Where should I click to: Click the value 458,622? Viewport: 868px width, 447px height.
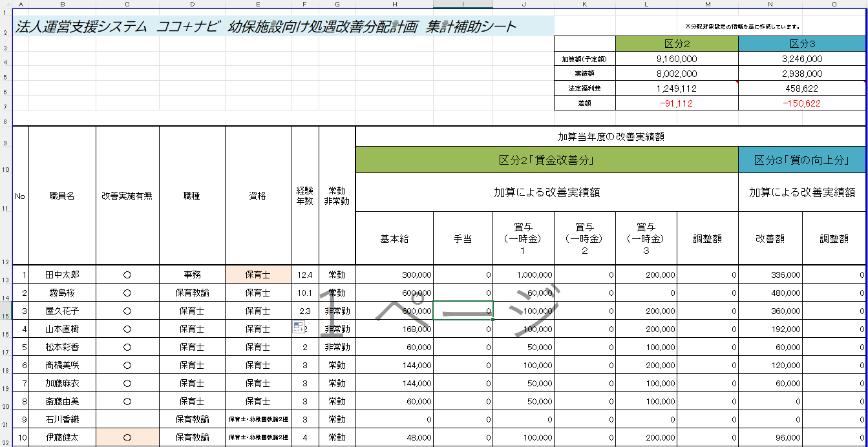click(x=802, y=88)
